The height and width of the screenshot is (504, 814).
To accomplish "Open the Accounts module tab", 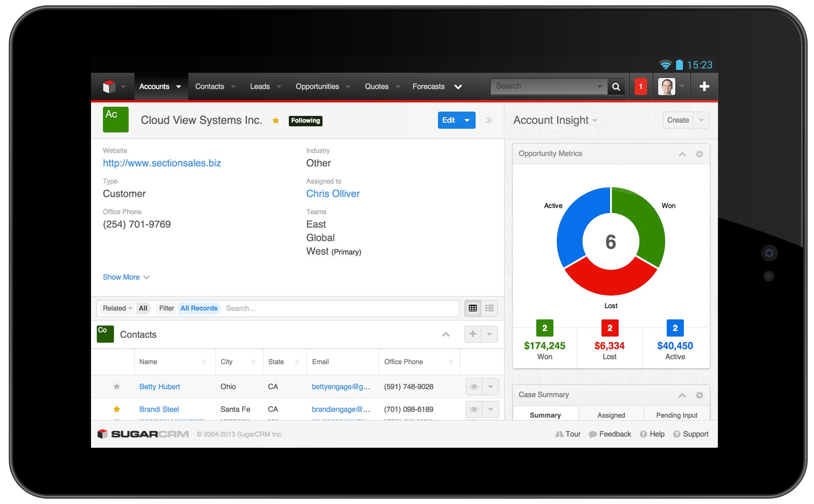I will [x=154, y=87].
